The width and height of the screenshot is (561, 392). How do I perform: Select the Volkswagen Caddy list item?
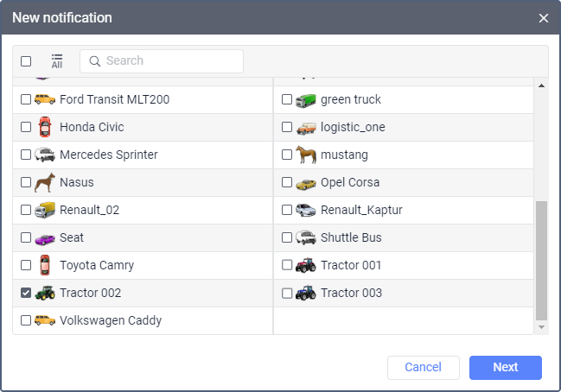point(111,320)
